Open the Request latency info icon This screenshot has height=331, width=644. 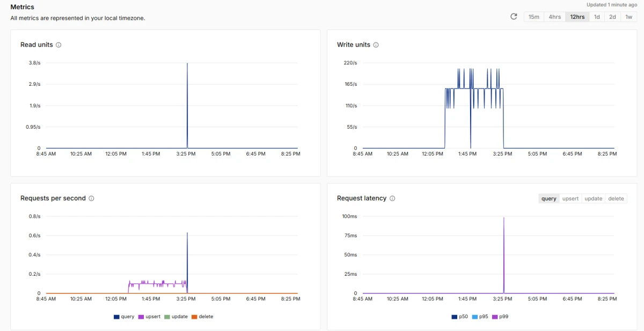click(392, 198)
